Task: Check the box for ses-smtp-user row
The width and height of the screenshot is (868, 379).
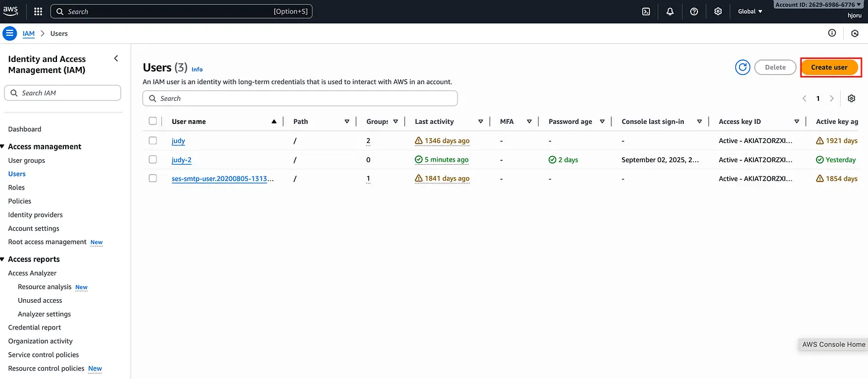Action: (x=153, y=178)
